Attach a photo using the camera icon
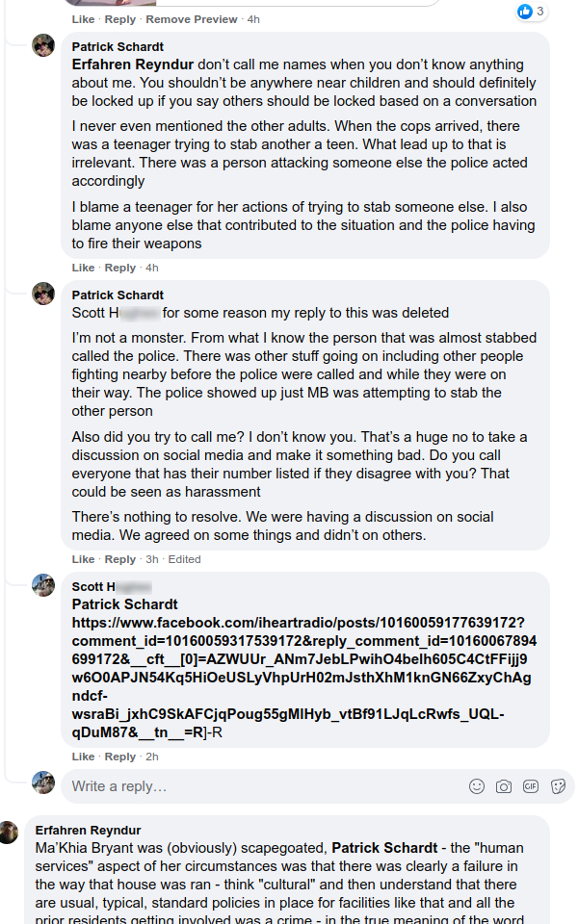 click(504, 786)
